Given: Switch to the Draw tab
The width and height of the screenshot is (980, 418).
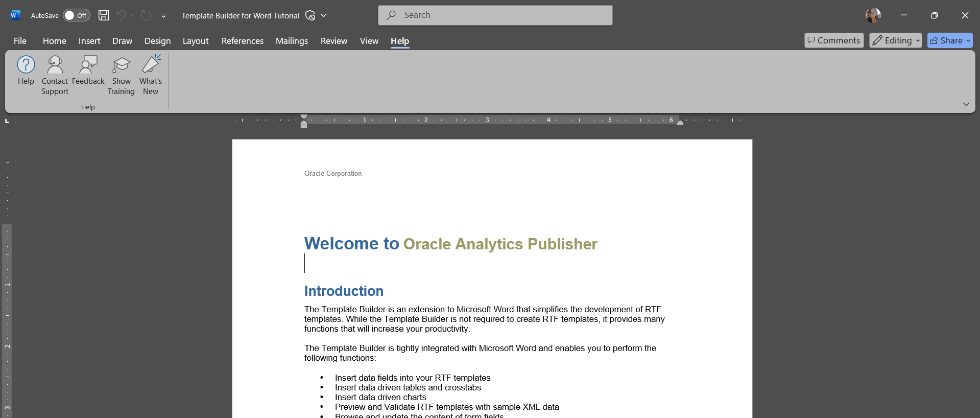Looking at the screenshot, I should [122, 41].
